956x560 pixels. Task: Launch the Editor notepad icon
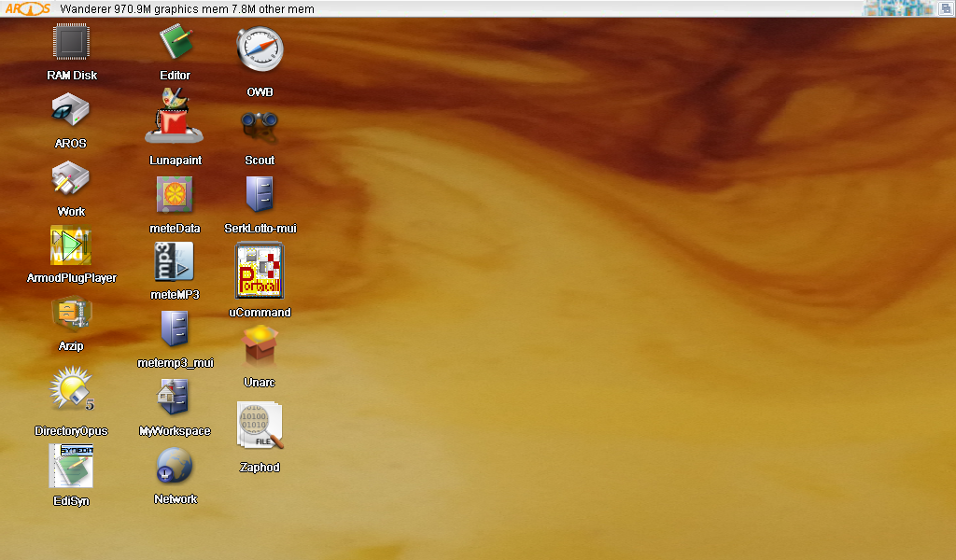tap(176, 42)
